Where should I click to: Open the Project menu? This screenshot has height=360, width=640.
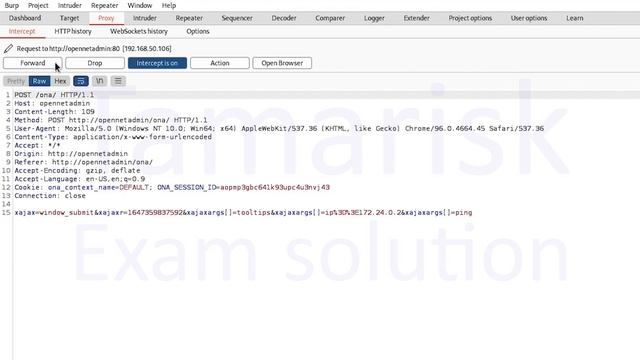coord(38,5)
